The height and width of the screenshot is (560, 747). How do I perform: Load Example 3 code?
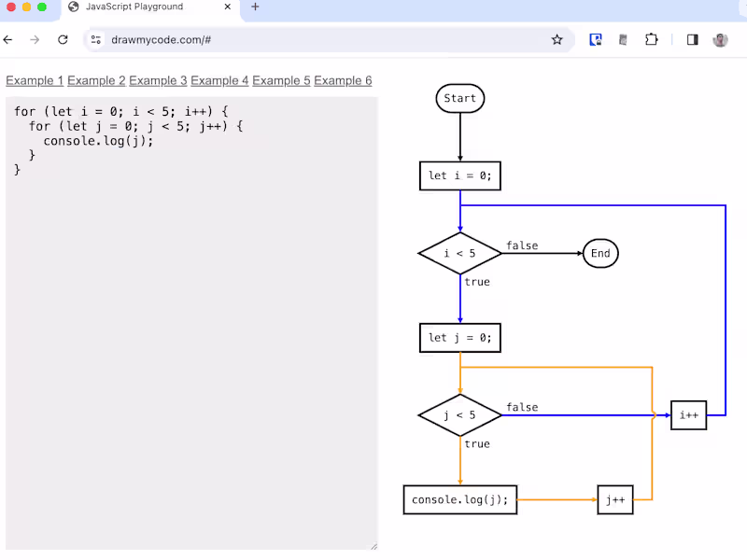pyautogui.click(x=158, y=80)
